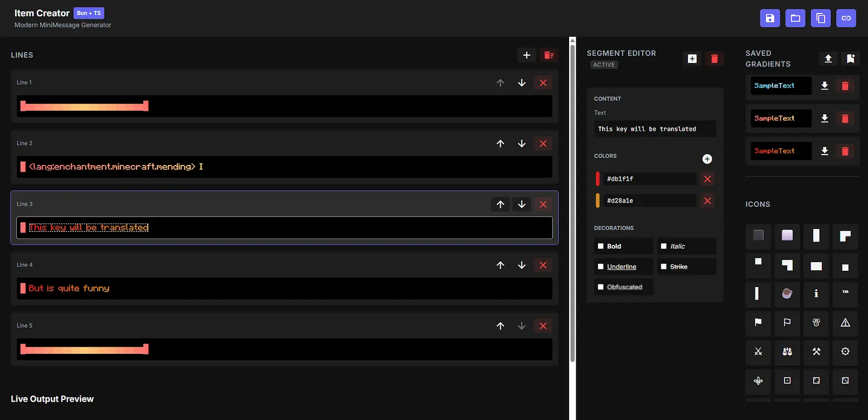Click the segment Text input field
This screenshot has height=420, width=868.
tap(655, 129)
